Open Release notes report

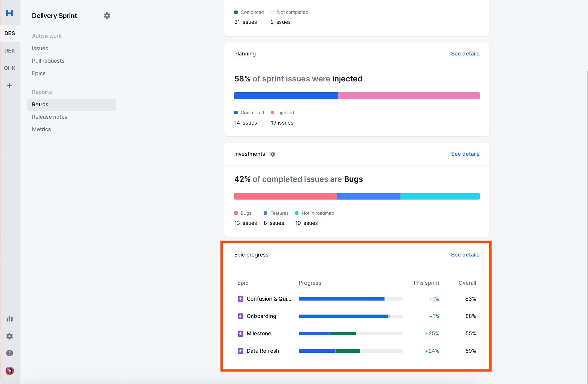(x=50, y=117)
